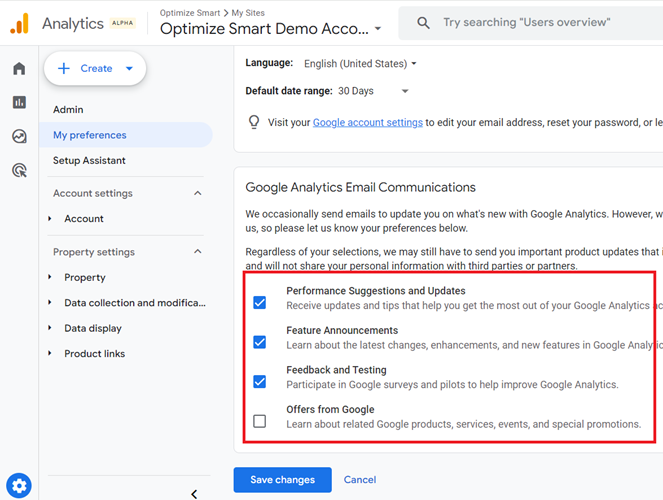Uncheck Performance Suggestions and Updates checkbox
663x500 pixels.
pos(260,303)
